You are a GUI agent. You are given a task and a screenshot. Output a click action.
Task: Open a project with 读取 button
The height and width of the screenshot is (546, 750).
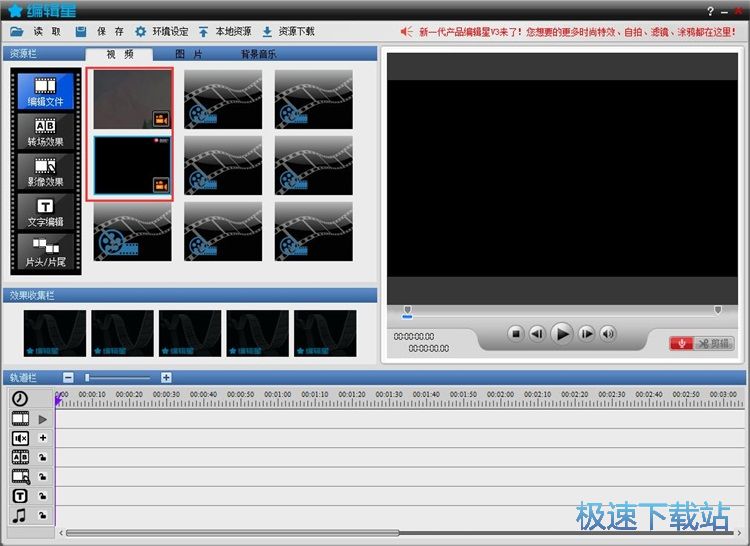click(36, 32)
